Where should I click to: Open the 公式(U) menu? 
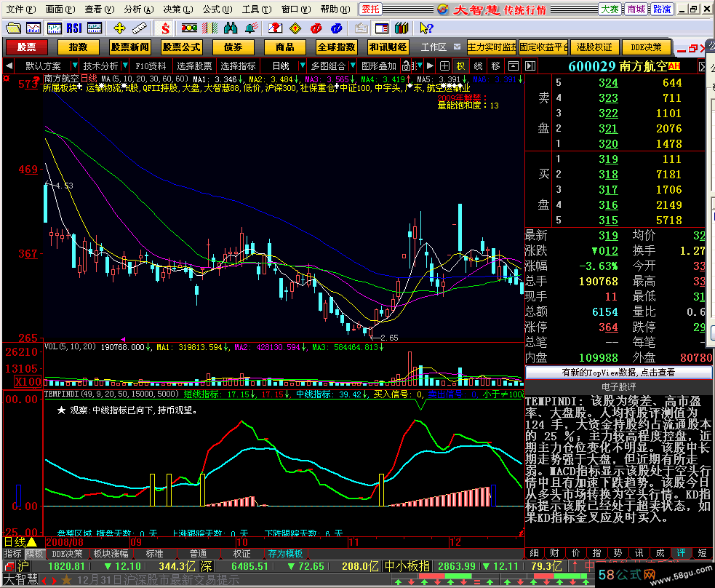(217, 9)
